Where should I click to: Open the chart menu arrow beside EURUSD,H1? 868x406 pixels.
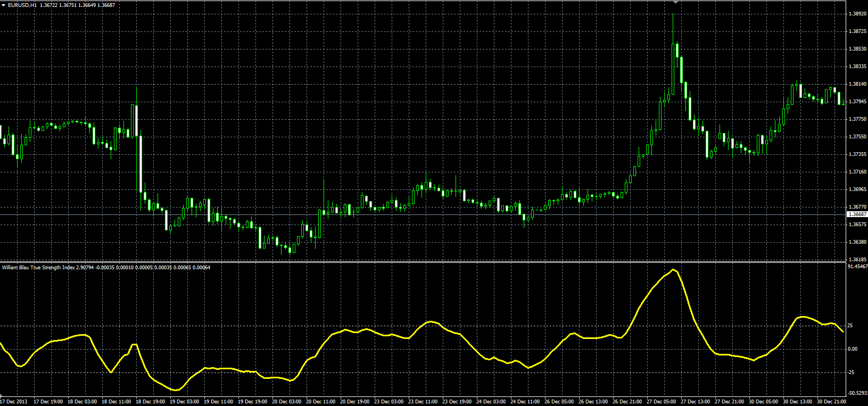pos(3,5)
